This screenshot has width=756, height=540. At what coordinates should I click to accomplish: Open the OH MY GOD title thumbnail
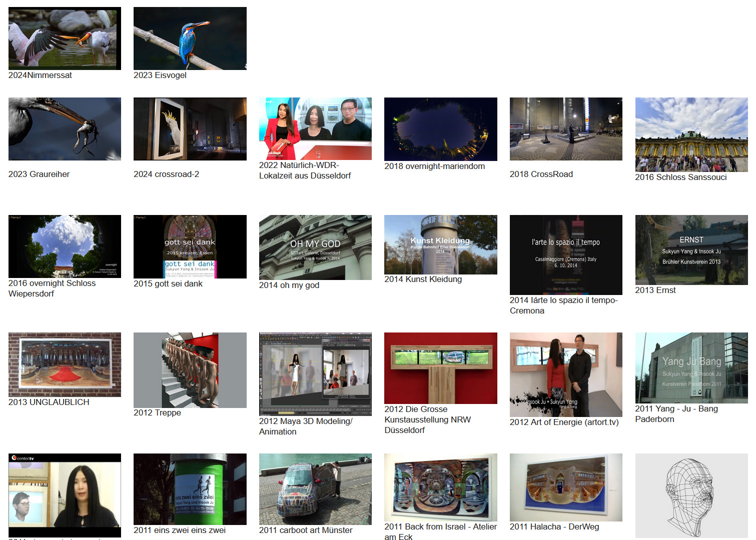315,247
